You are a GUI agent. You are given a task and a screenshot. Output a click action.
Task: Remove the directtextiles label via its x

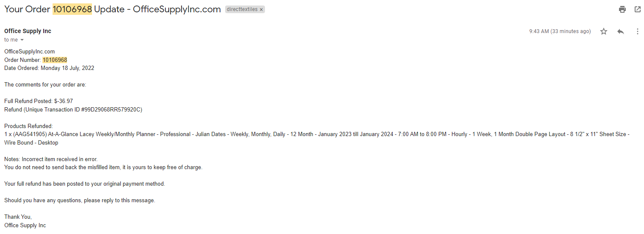click(x=261, y=9)
